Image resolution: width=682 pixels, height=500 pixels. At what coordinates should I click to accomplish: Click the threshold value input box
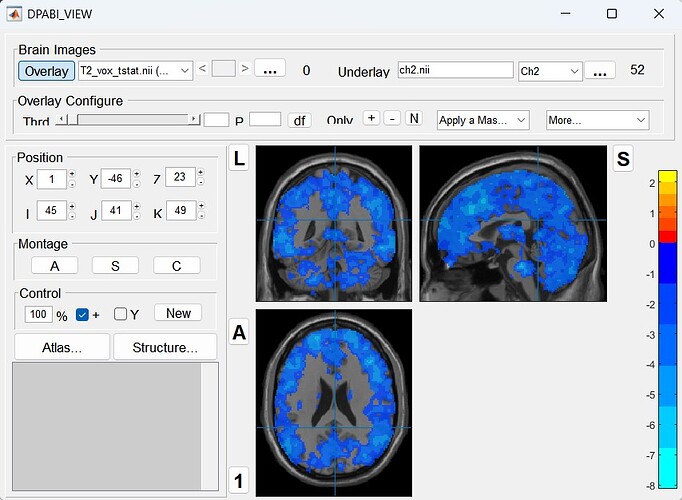[216, 120]
